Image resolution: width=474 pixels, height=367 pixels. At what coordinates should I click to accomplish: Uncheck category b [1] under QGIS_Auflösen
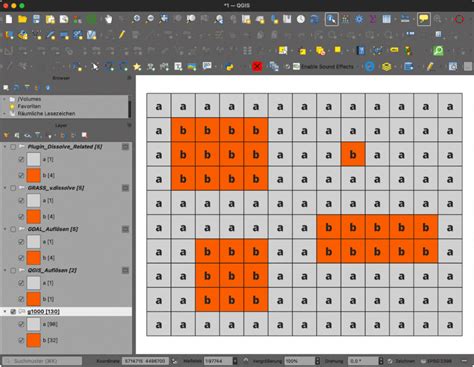click(21, 299)
